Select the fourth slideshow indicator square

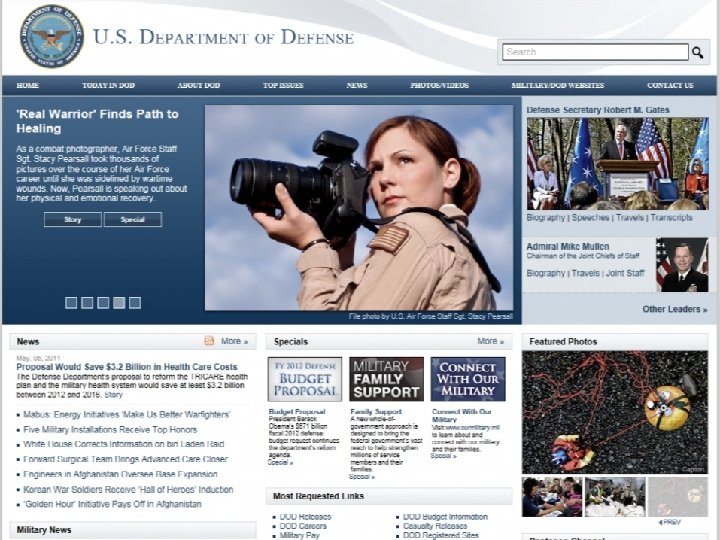(x=119, y=303)
